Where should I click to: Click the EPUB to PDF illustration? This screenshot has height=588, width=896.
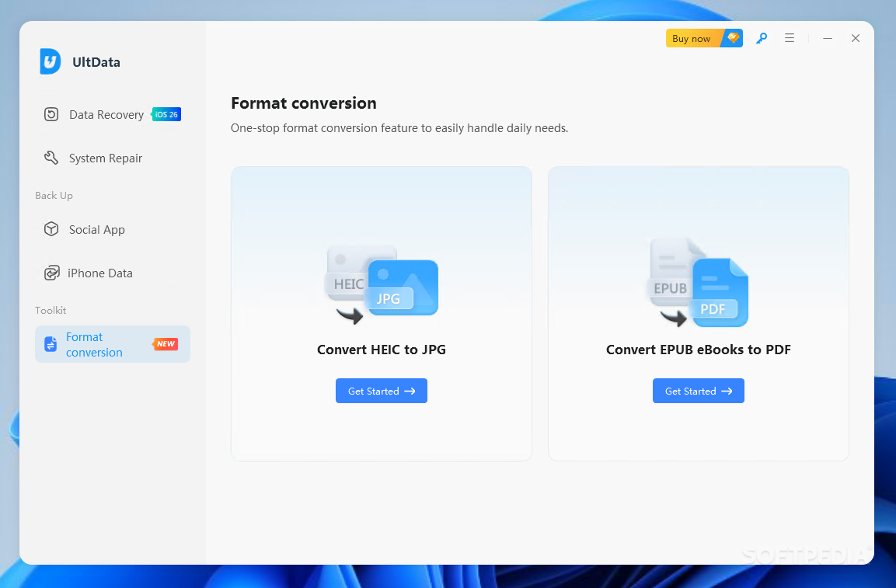click(699, 282)
